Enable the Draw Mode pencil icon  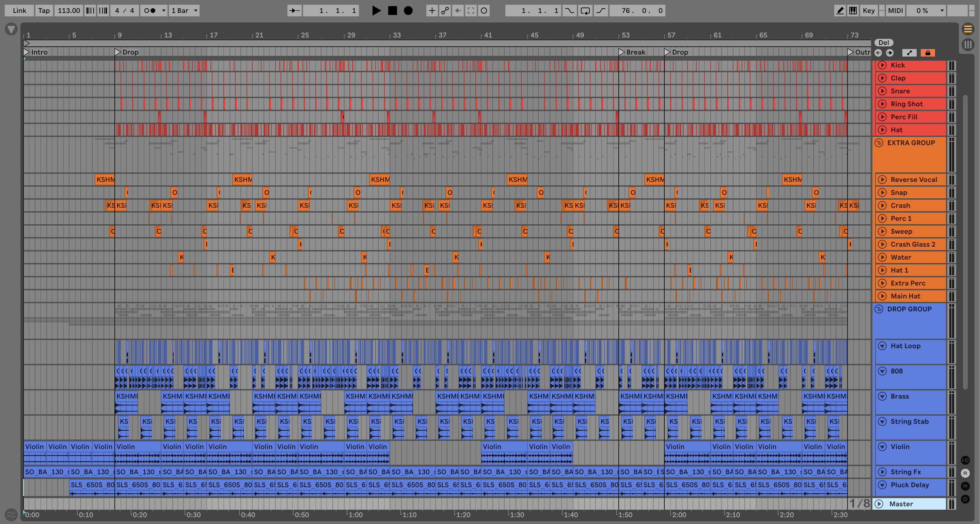point(840,11)
